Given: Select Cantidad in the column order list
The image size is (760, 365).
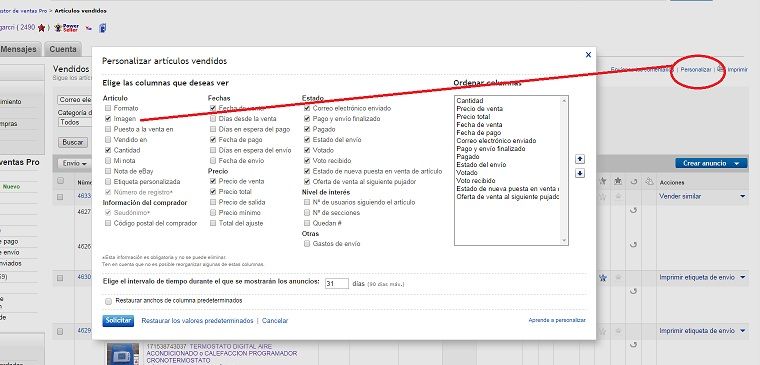Looking at the screenshot, I should pos(470,101).
